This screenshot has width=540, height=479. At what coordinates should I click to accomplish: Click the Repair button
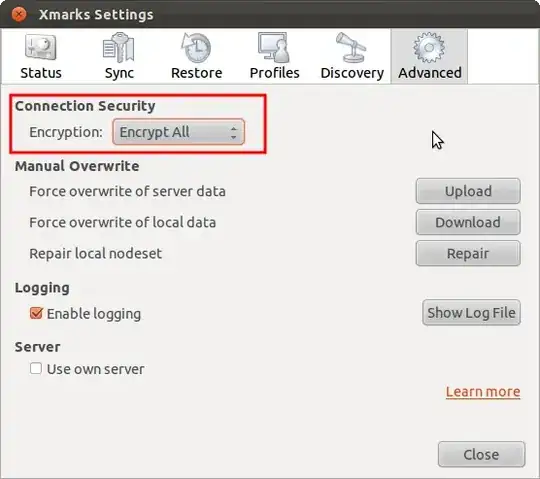click(468, 253)
